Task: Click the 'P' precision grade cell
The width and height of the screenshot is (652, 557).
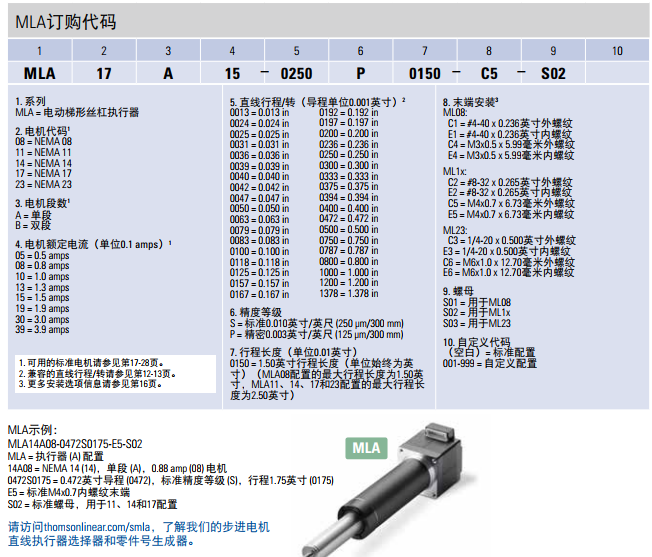Action: point(361,74)
